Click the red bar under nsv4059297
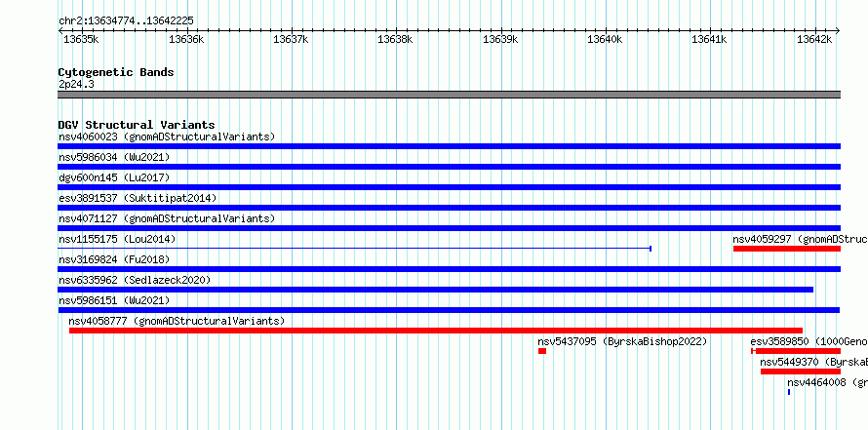This screenshot has height=430, width=868. coord(787,249)
